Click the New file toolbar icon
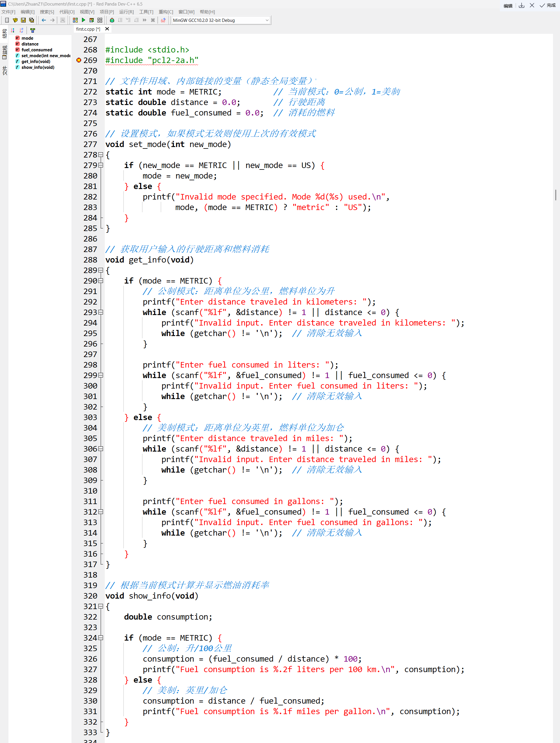 click(x=7, y=20)
